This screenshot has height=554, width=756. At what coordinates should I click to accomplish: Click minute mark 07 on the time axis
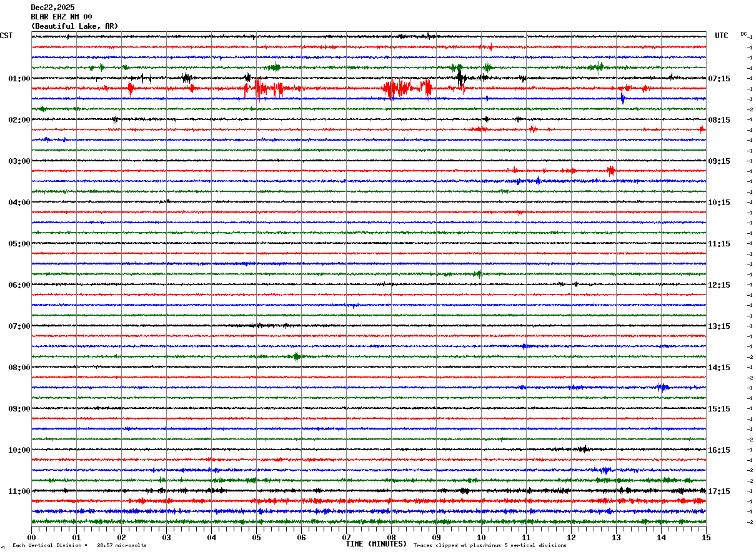(346, 536)
